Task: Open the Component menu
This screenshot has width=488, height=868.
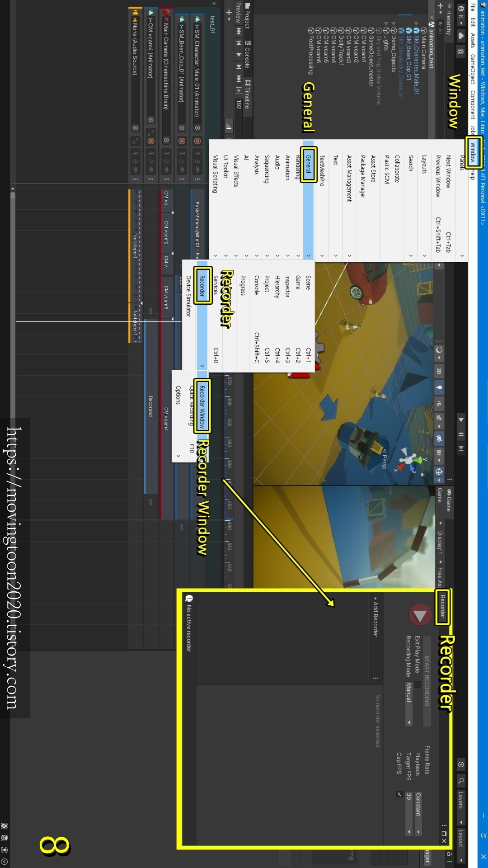Action: [473, 104]
